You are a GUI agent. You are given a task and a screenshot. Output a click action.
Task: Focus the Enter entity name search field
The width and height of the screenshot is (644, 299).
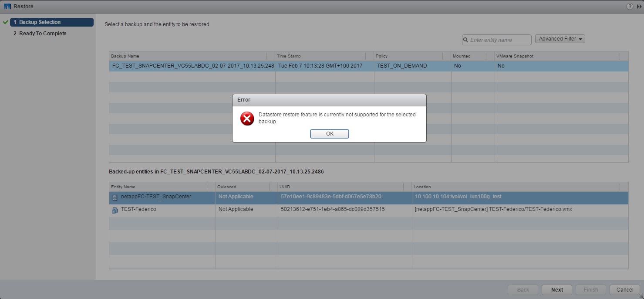click(497, 40)
